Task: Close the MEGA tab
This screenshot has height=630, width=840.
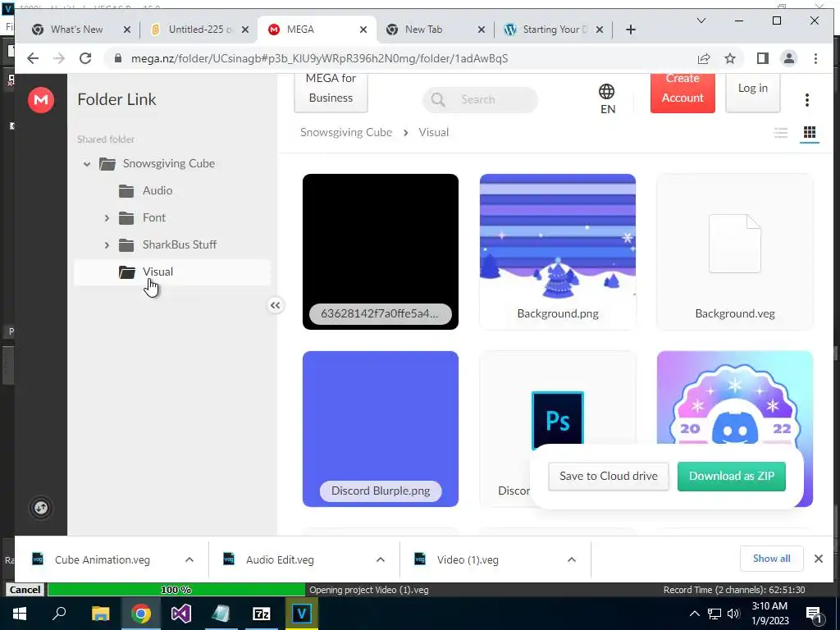Action: 363,30
